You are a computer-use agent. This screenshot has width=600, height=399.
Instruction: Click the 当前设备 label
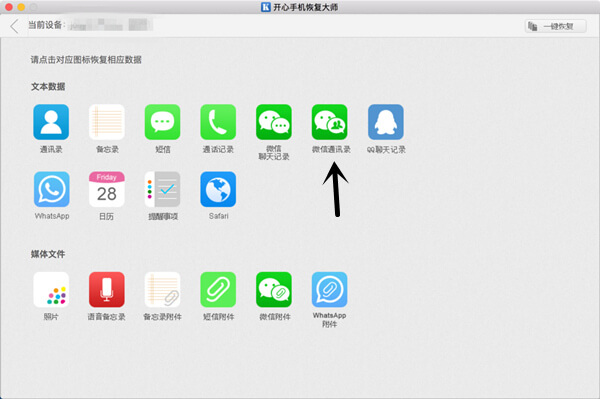pyautogui.click(x=47, y=25)
